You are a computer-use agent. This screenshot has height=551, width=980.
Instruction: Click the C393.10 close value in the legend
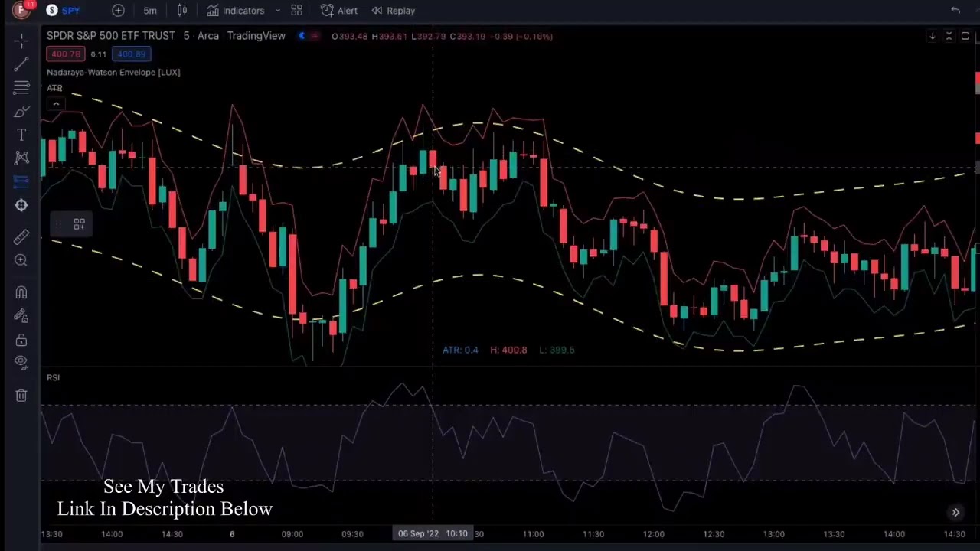(x=468, y=36)
